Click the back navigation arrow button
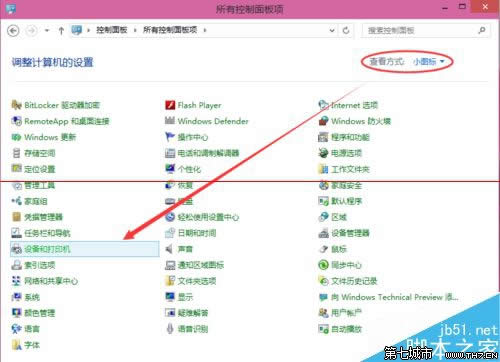Screen dimensions: 500x362 pyautogui.click(x=13, y=31)
